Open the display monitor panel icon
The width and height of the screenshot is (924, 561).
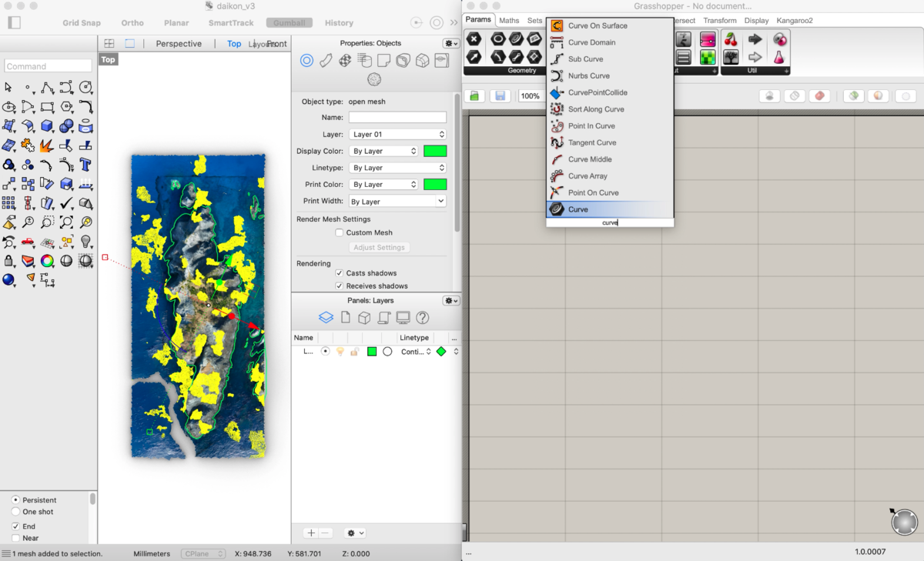[x=403, y=318]
